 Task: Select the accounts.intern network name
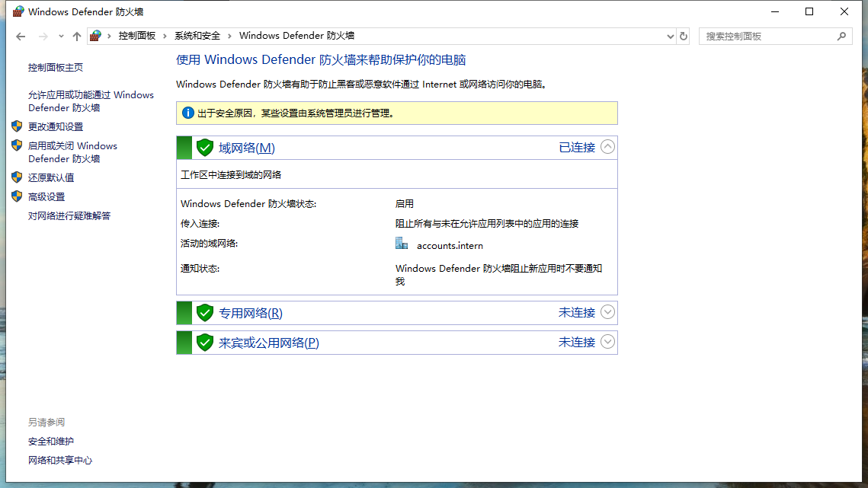pyautogui.click(x=450, y=246)
